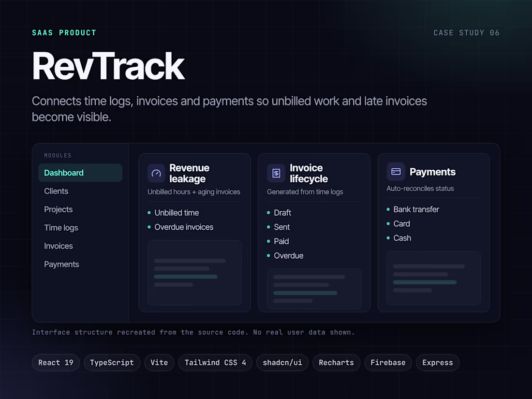Click the SAAS PRODUCT label
The image size is (532, 399).
pos(64,33)
